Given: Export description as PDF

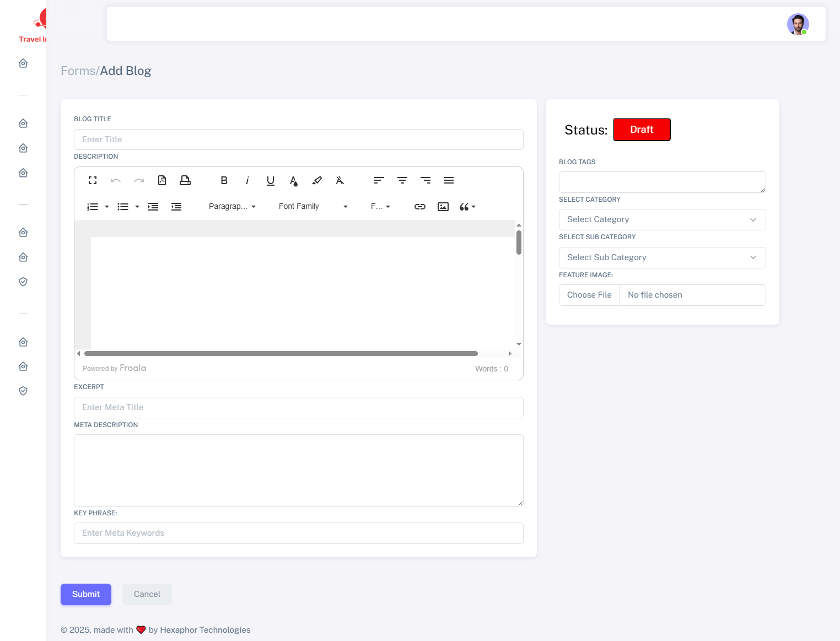Looking at the screenshot, I should pos(162,180).
